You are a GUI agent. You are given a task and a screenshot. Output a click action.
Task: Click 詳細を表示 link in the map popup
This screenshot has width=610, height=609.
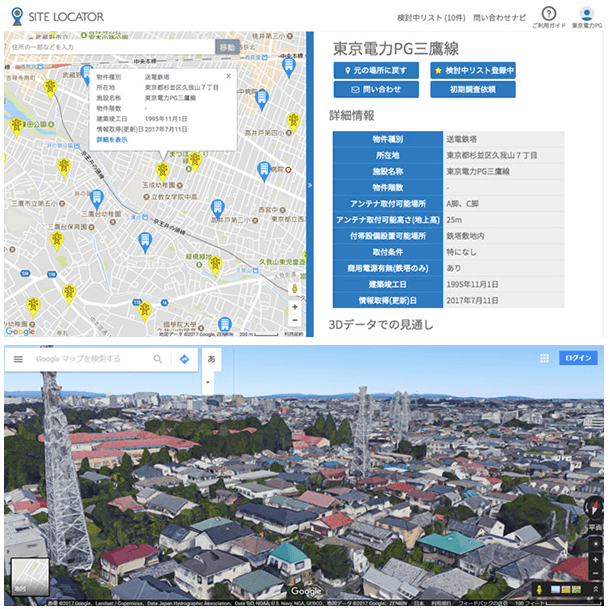pyautogui.click(x=112, y=139)
